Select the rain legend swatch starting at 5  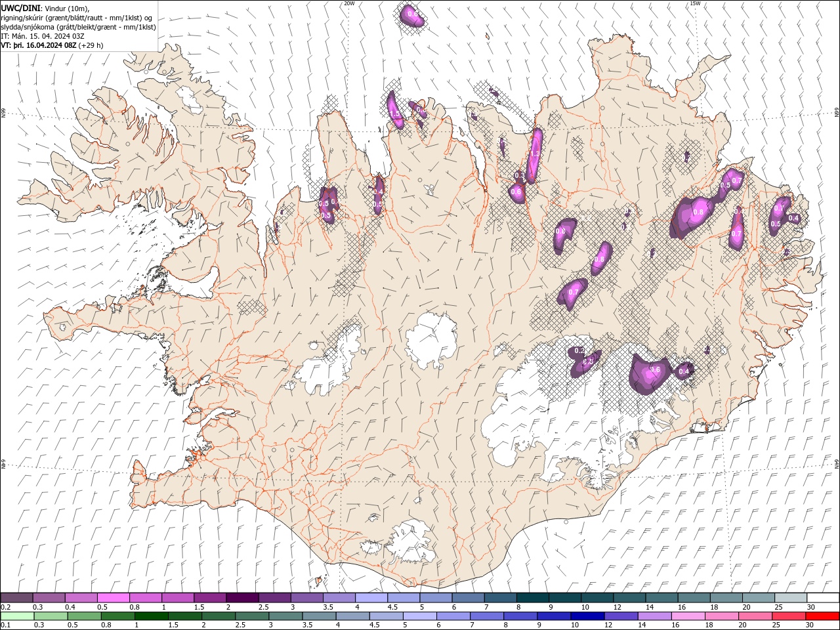click(419, 616)
